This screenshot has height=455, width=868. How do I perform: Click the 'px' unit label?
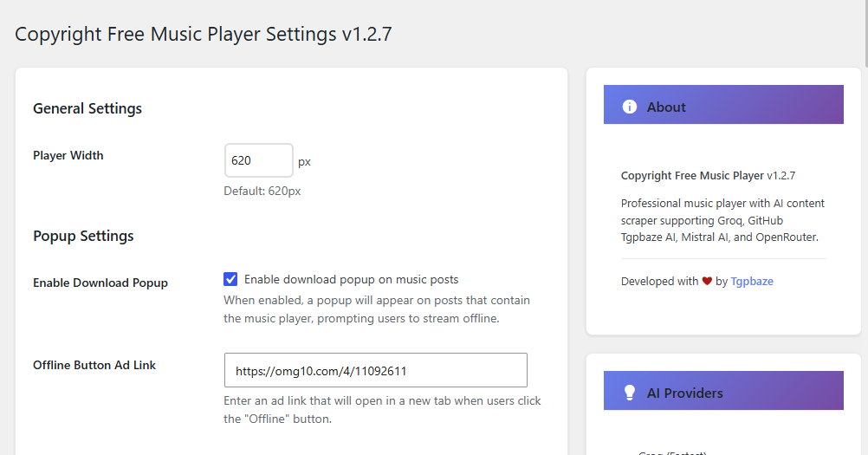coord(304,162)
